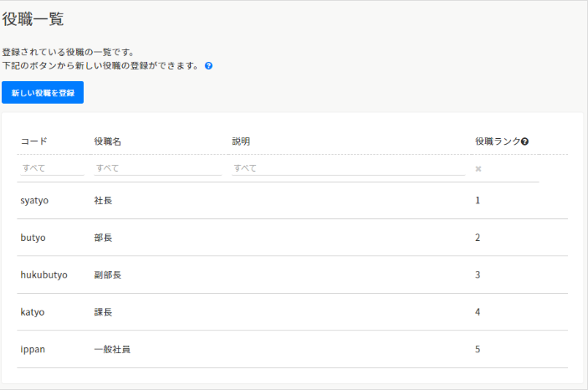588x390 pixels.
Task: Click the 説明 filter input field
Action: click(347, 168)
